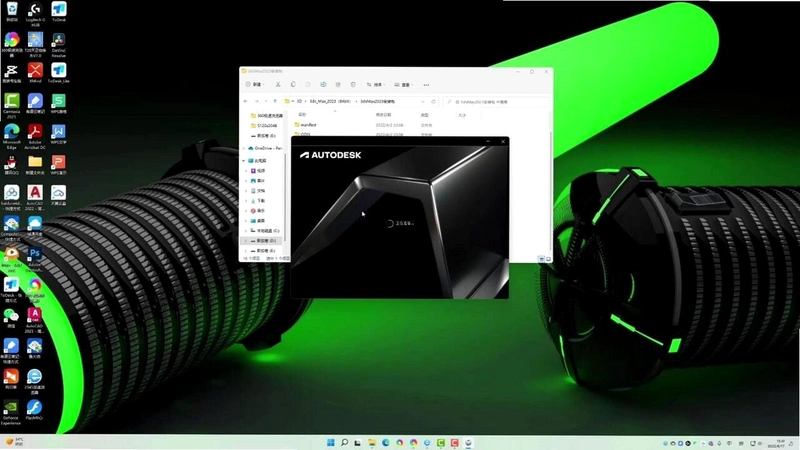Screen dimensions: 800x450
Task: Expand the Local Disk (C:) tree node
Action: pyautogui.click(x=246, y=231)
